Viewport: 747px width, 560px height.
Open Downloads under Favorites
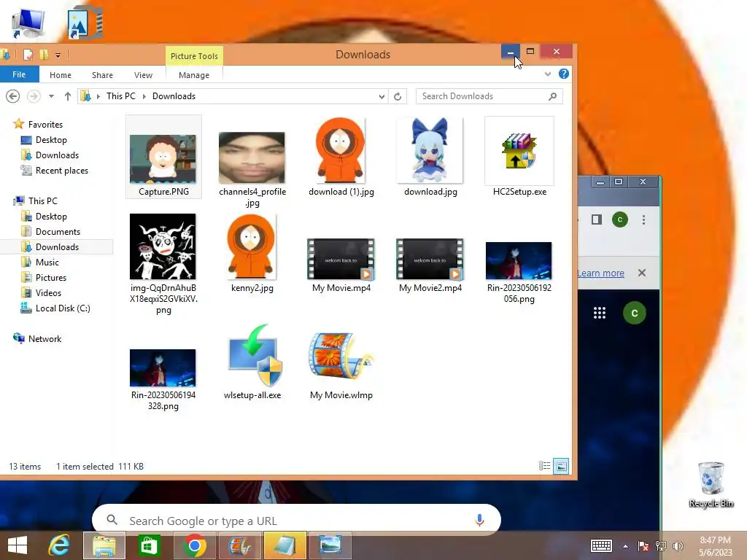coord(57,155)
